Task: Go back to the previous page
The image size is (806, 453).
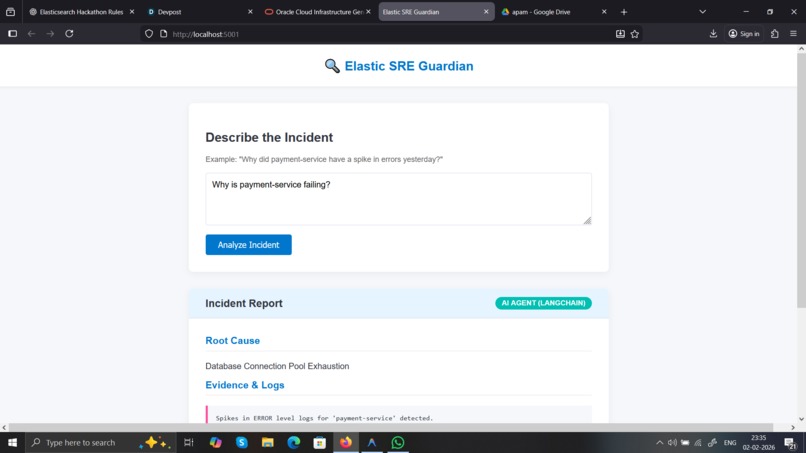Action: (31, 34)
